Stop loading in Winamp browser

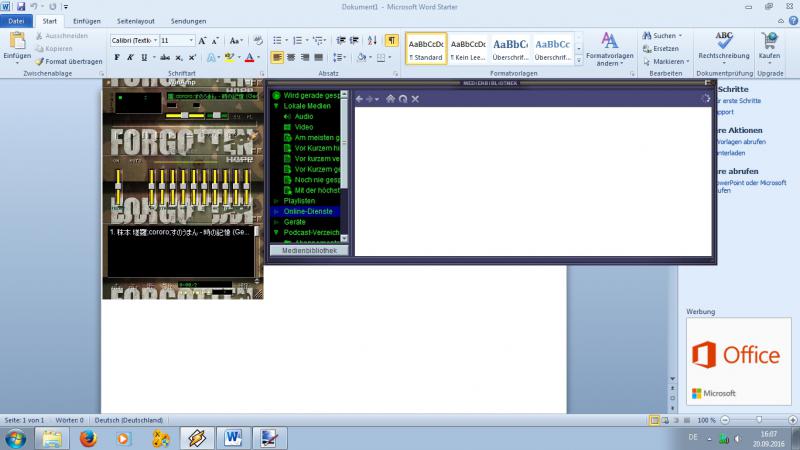click(x=415, y=99)
